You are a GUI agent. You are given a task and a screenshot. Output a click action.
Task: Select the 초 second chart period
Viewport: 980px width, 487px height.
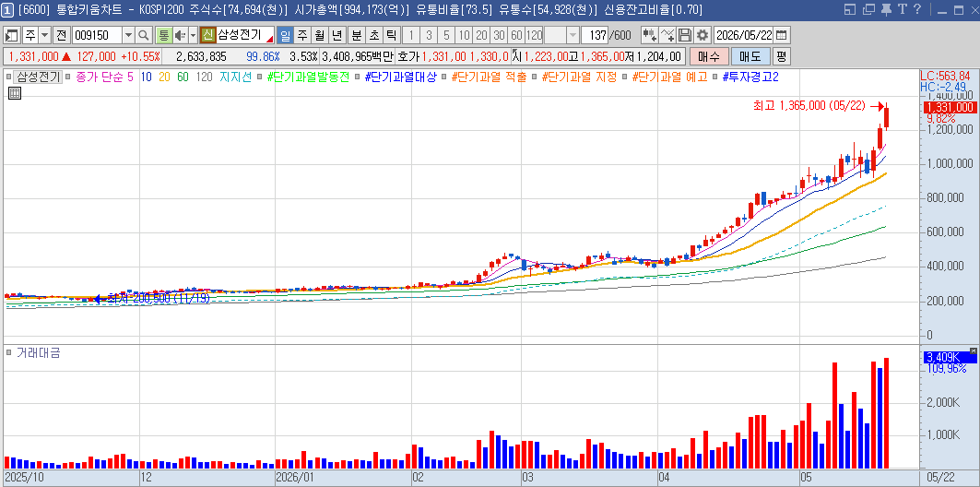tap(373, 35)
